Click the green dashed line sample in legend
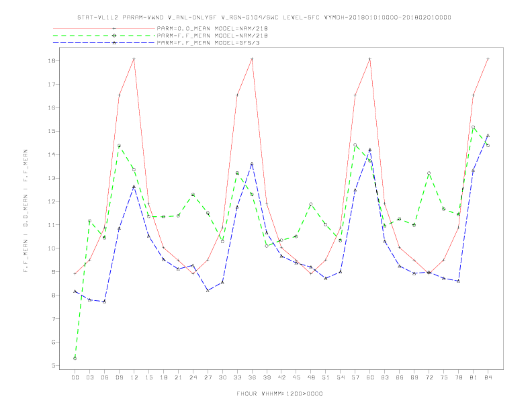 [x=104, y=36]
